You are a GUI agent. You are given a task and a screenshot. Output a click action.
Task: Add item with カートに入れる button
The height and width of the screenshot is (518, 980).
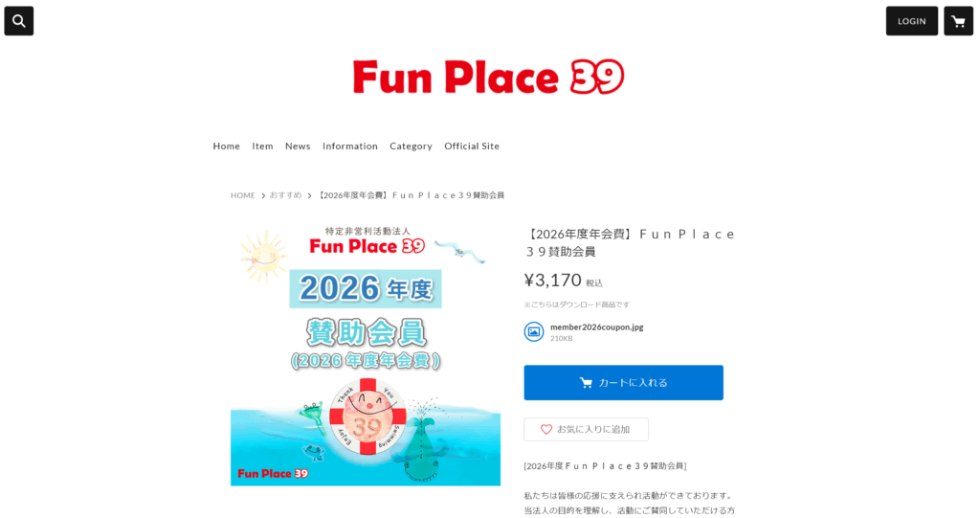click(x=623, y=382)
